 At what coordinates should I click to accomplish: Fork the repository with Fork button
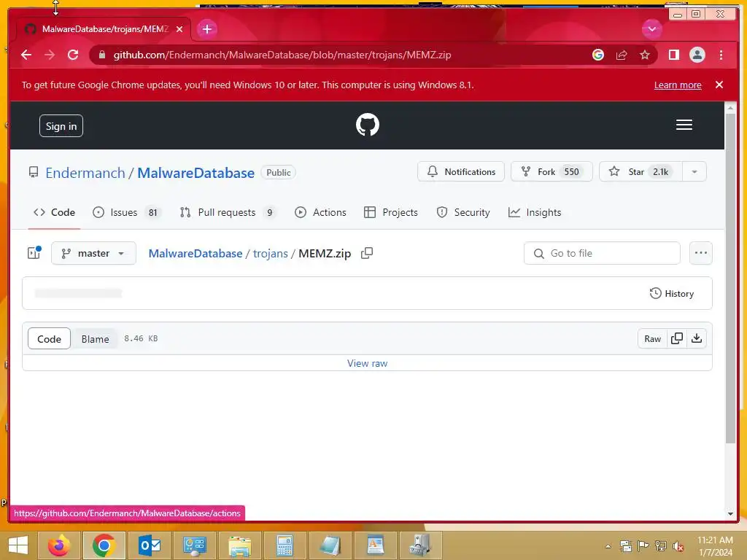pyautogui.click(x=551, y=171)
